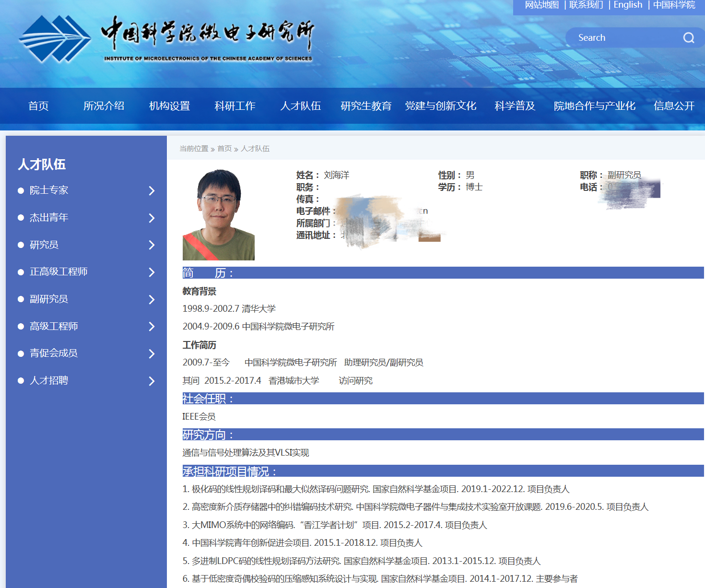This screenshot has height=588, width=705.
Task: Focus the Search input field
Action: (626, 38)
